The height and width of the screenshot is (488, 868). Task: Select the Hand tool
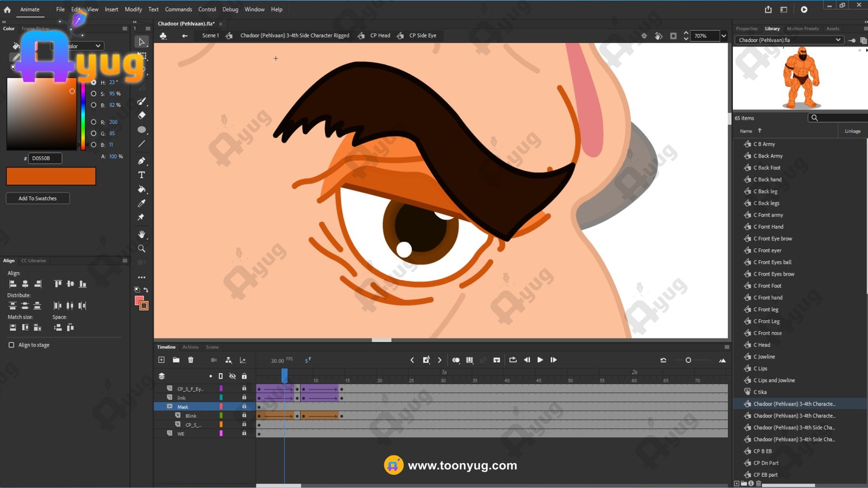(142, 234)
